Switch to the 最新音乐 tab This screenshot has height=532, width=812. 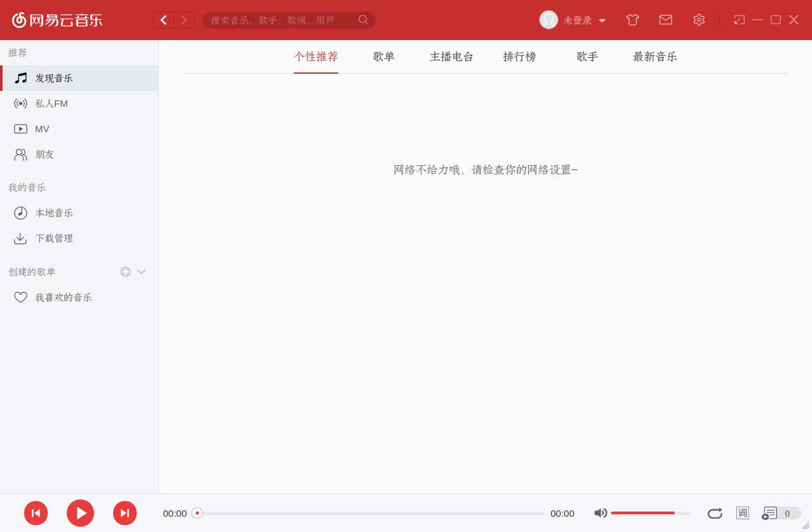click(x=655, y=57)
